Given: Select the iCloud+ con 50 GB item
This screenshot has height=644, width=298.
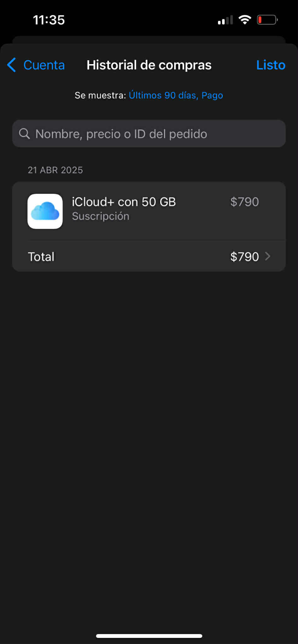Looking at the screenshot, I should click(124, 202).
